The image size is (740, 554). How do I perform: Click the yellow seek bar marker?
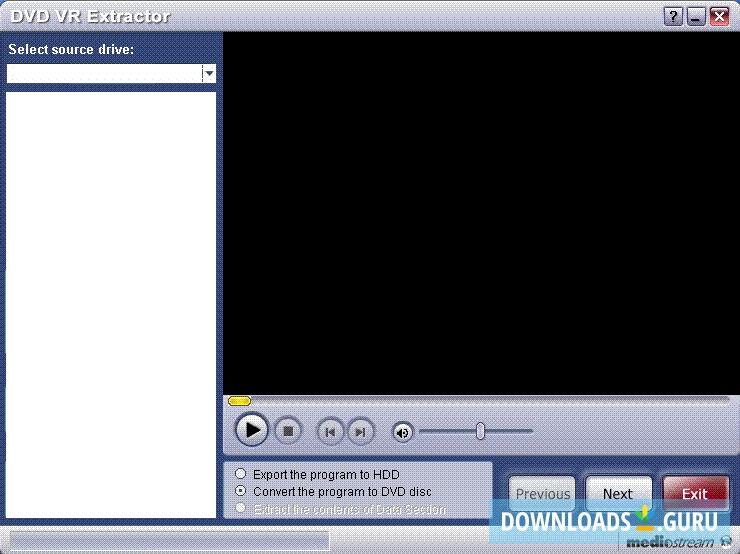pos(239,401)
